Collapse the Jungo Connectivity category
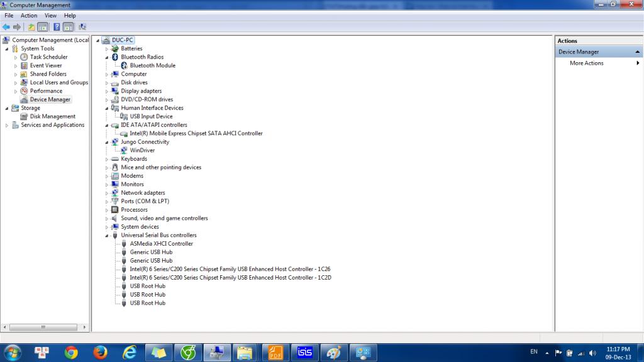This screenshot has height=362, width=644. coord(107,143)
